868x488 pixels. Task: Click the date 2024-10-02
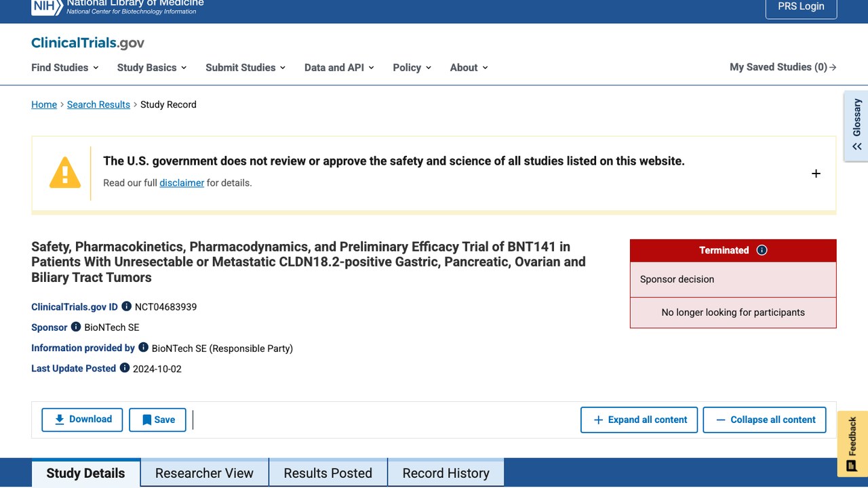pos(157,369)
